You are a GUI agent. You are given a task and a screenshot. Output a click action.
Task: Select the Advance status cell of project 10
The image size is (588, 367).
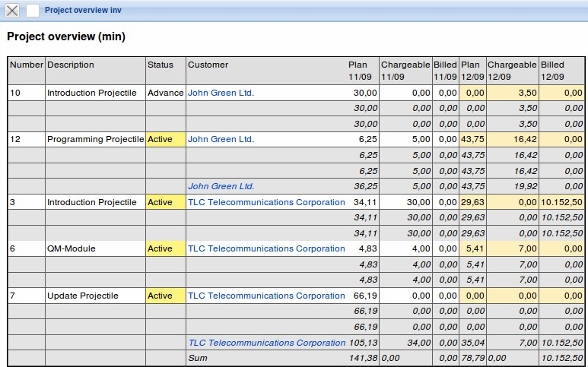coord(165,93)
